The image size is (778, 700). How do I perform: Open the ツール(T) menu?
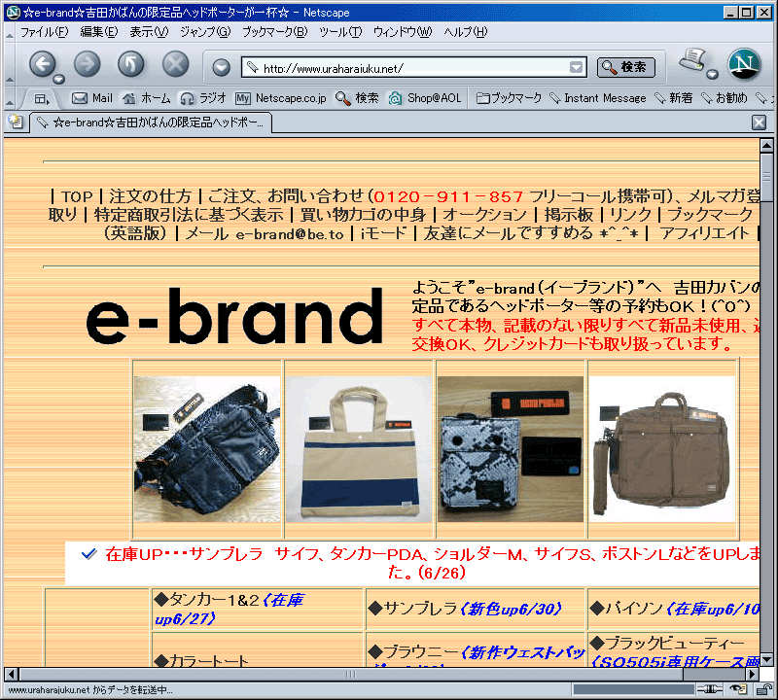pos(340,32)
